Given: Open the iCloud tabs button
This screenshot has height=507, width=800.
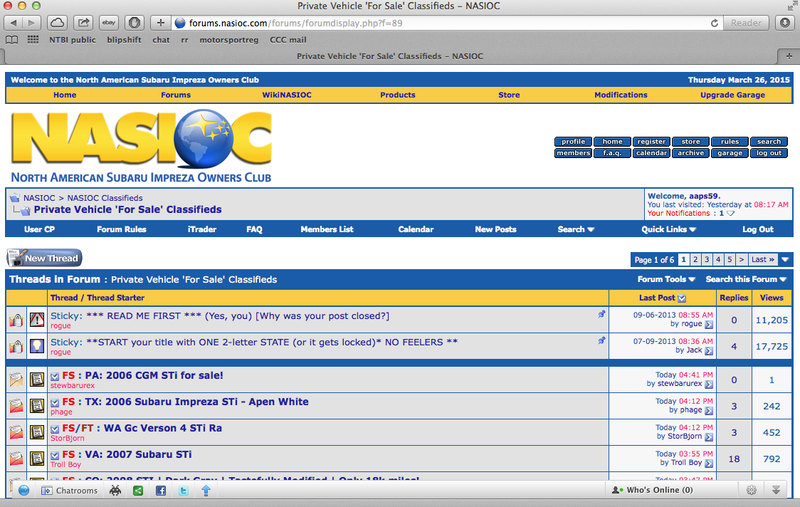Looking at the screenshot, I should pos(57,23).
